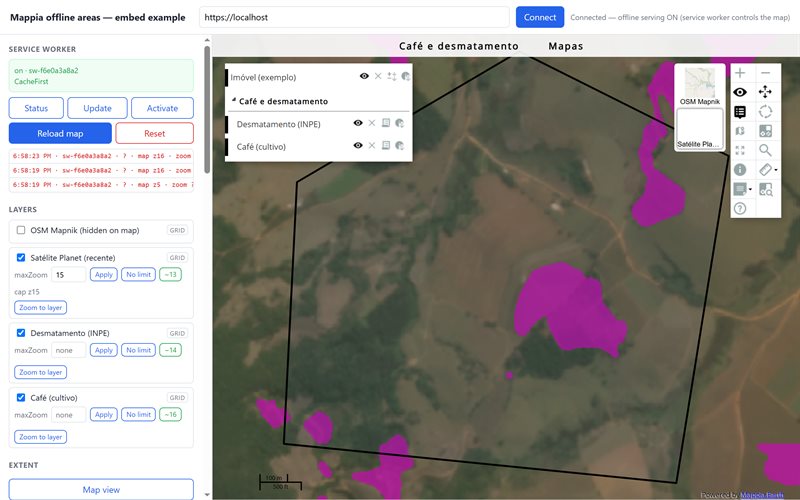Toggle visibility eye of Desmatamento (INPE) map layer
The height and width of the screenshot is (500, 800).
[x=358, y=123]
